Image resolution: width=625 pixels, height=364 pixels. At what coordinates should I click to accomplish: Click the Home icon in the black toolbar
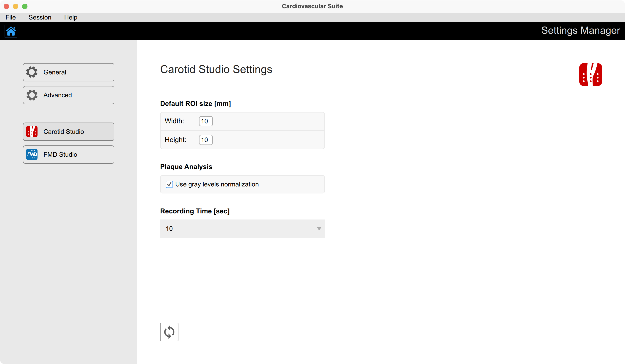(x=11, y=31)
